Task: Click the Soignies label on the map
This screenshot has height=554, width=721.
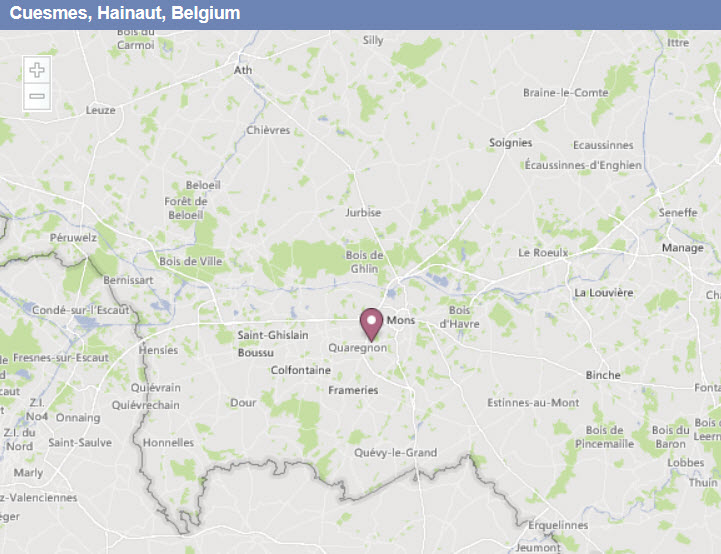Action: tap(510, 143)
